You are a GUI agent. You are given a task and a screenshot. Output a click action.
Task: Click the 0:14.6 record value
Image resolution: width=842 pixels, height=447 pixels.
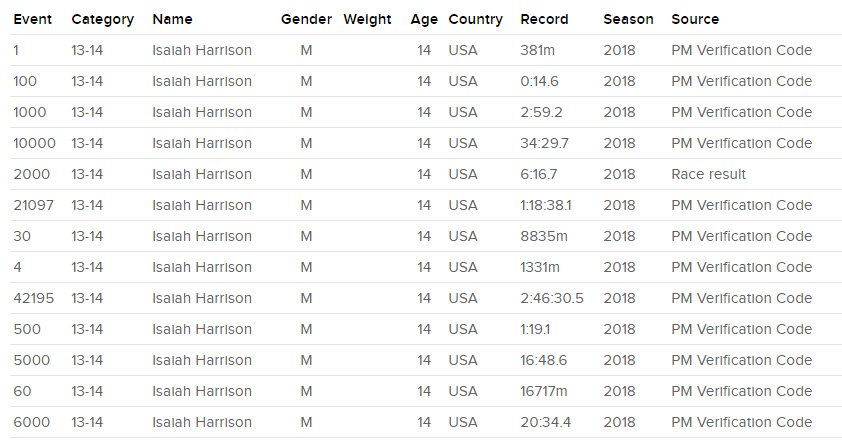tap(539, 81)
